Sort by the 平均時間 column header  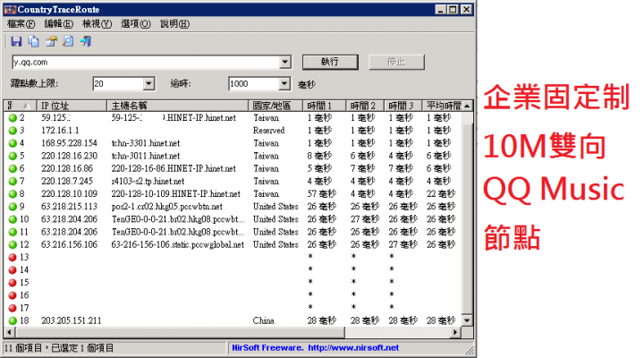(442, 106)
